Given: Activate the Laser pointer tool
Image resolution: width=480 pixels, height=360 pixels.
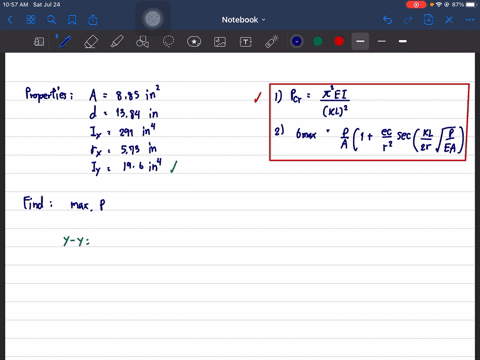Looking at the screenshot, I should click(x=272, y=42).
